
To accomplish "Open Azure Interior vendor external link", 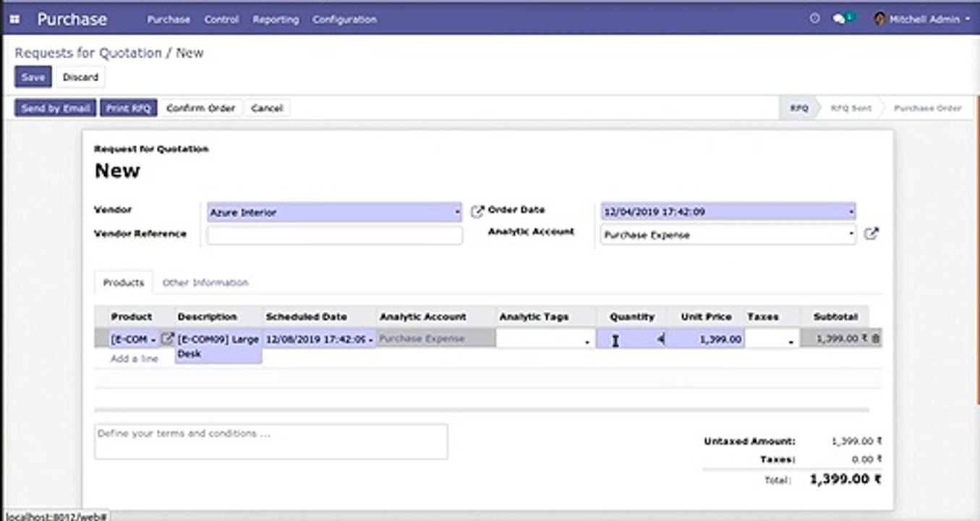I will click(477, 211).
